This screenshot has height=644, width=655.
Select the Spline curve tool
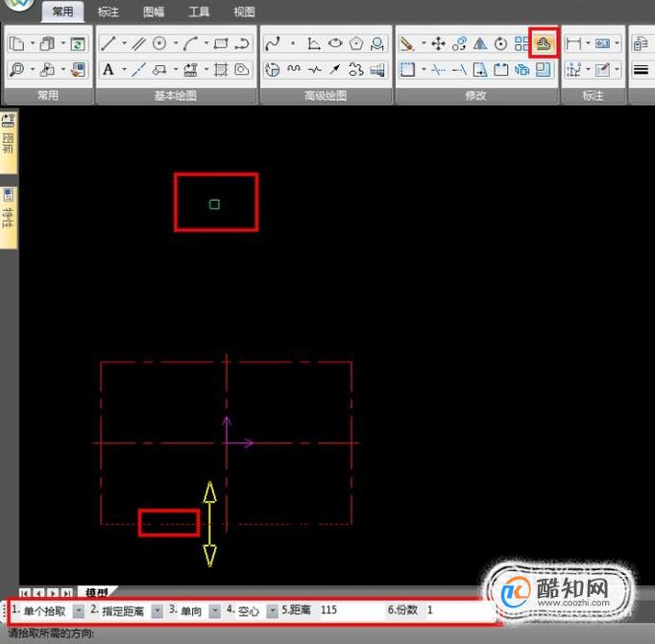tap(273, 43)
